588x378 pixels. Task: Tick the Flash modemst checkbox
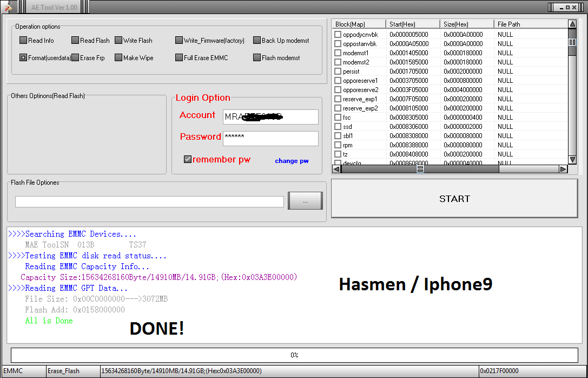point(257,57)
